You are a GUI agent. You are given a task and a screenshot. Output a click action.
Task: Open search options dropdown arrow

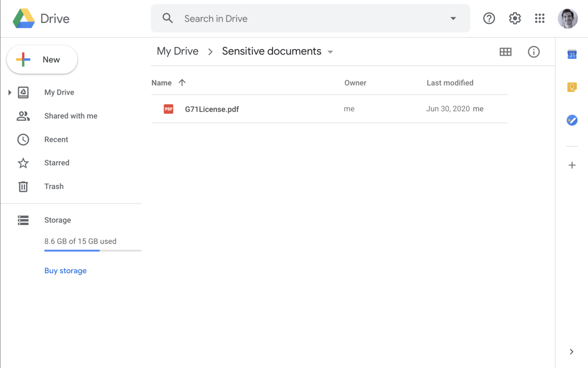coord(453,18)
